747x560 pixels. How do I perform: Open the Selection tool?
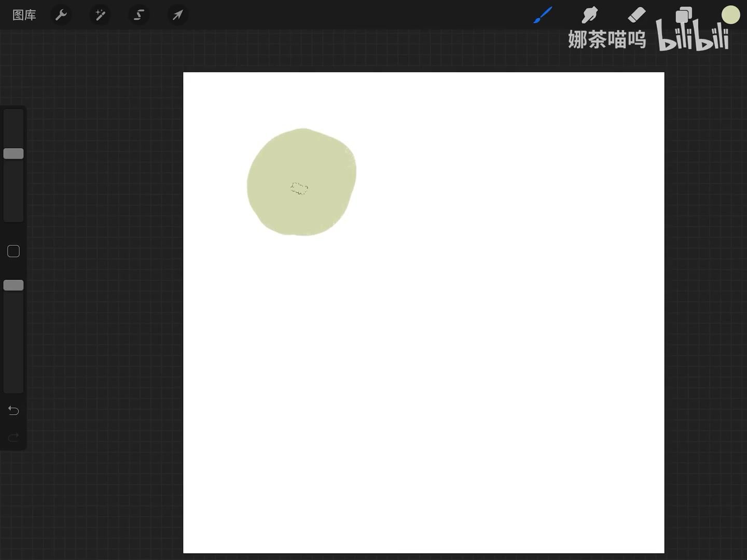(139, 15)
